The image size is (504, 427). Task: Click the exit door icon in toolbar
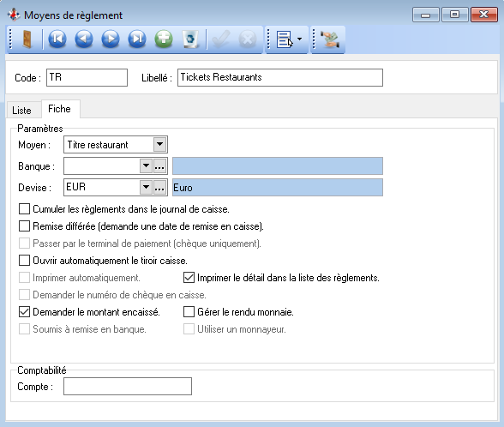[27, 39]
